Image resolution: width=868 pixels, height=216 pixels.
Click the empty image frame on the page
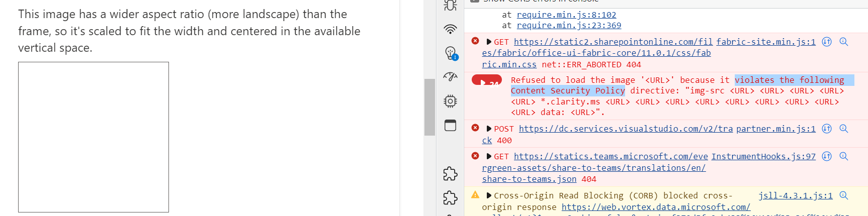(94, 137)
